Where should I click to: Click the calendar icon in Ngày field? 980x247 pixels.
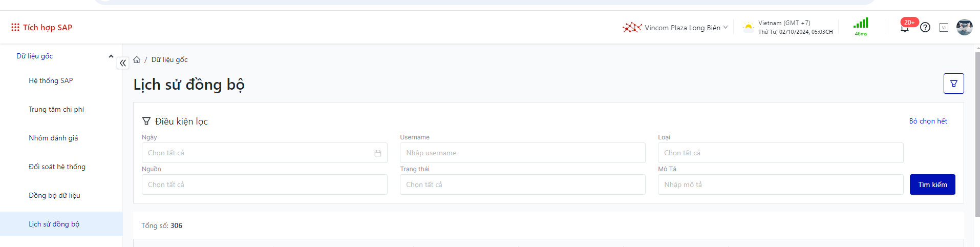click(378, 153)
